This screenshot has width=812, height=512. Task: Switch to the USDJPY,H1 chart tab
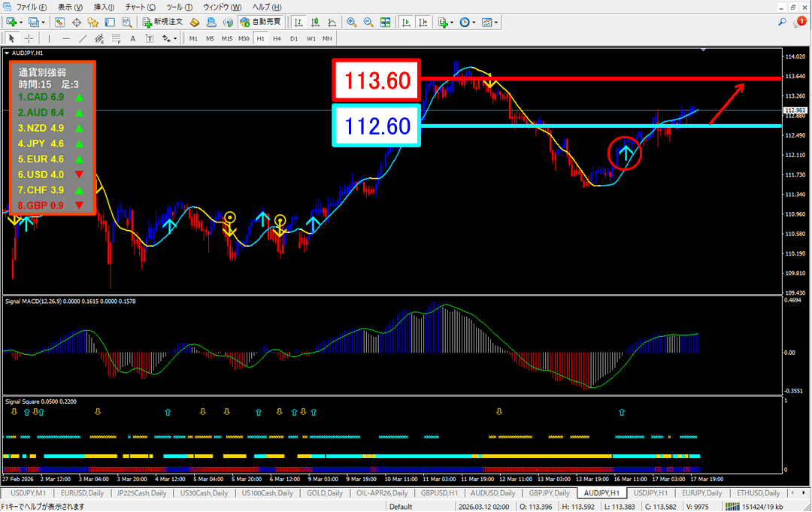click(x=650, y=493)
